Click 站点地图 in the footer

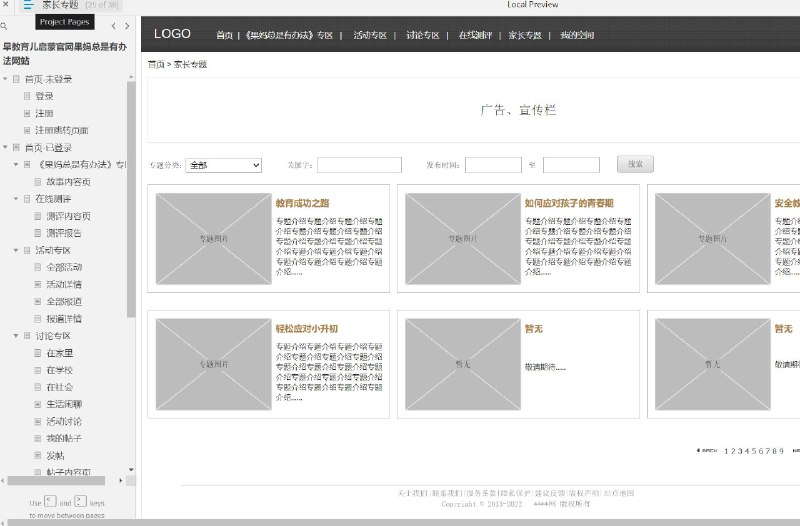pyautogui.click(x=619, y=493)
